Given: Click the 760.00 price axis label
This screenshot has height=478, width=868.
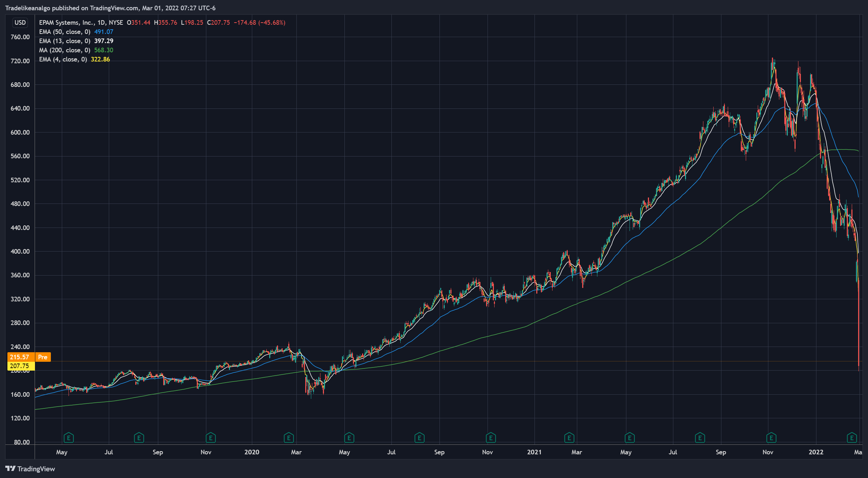Looking at the screenshot, I should (x=20, y=37).
